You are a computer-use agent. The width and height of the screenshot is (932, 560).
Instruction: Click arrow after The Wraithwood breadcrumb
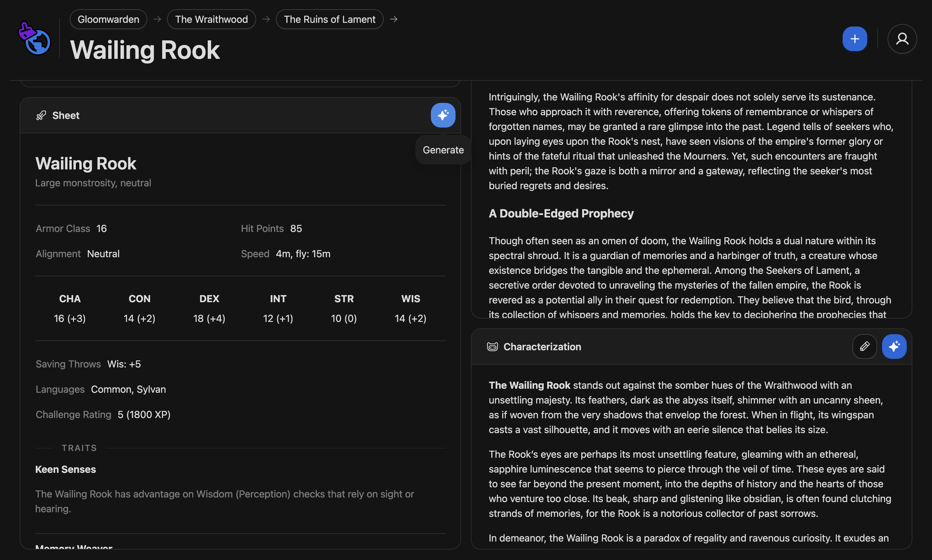(266, 19)
